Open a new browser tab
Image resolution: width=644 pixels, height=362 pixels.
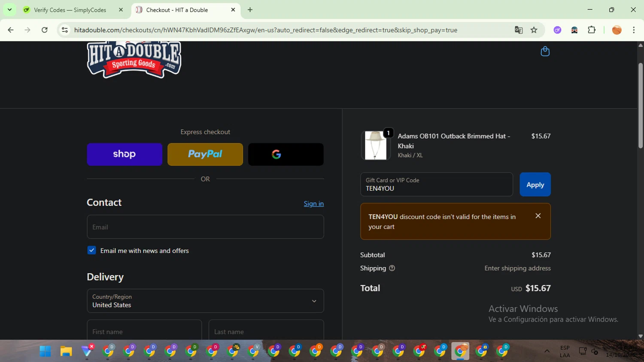250,10
